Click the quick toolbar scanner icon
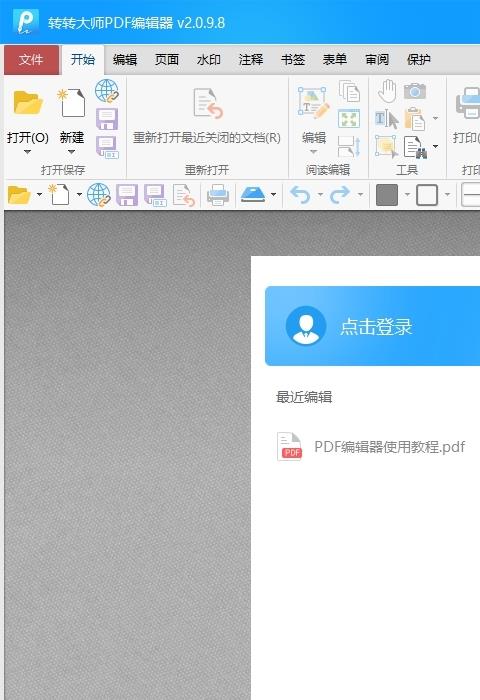 tap(253, 195)
